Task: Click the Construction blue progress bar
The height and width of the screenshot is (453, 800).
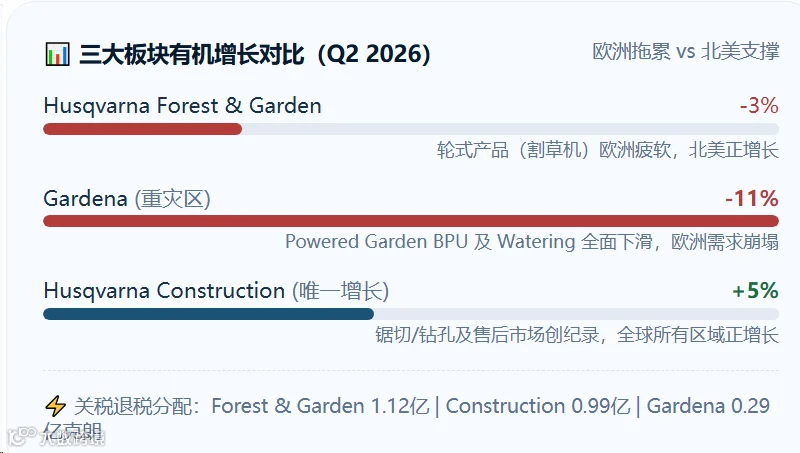Action: [x=208, y=314]
